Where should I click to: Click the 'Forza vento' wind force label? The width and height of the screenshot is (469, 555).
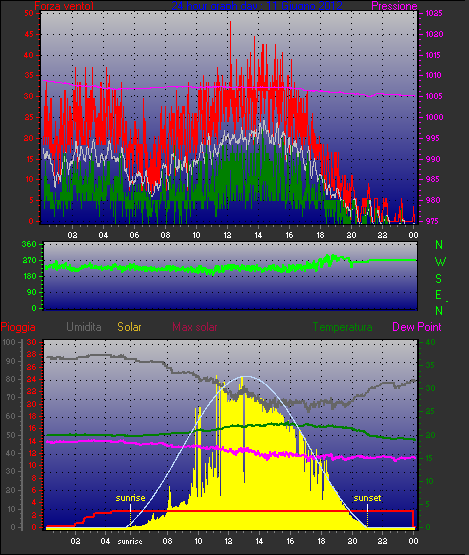[x=64, y=6]
